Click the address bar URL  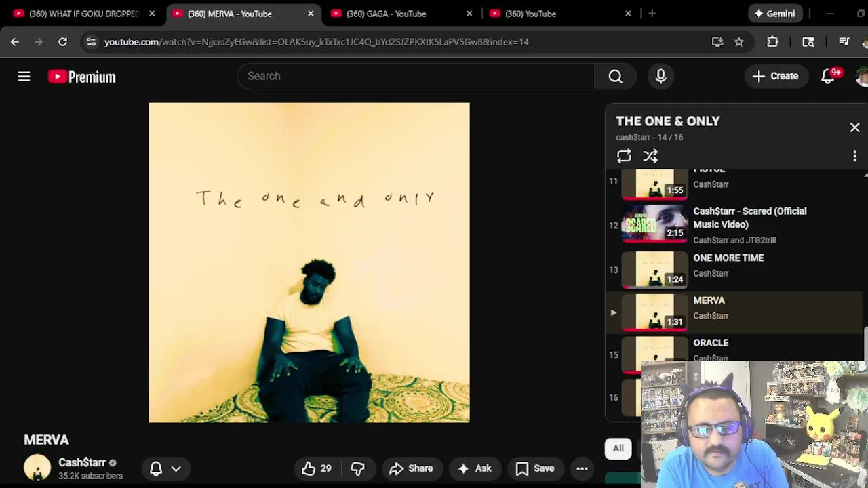(x=316, y=42)
